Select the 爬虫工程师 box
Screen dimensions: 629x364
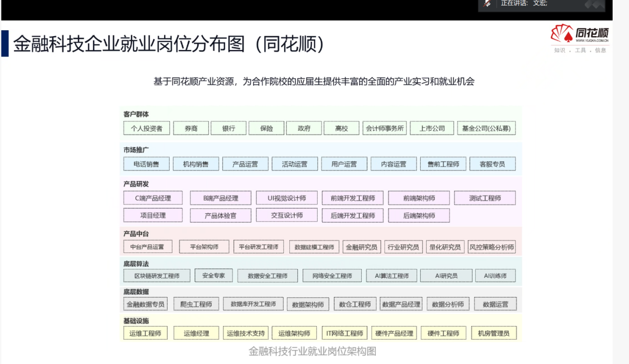pyautogui.click(x=196, y=304)
